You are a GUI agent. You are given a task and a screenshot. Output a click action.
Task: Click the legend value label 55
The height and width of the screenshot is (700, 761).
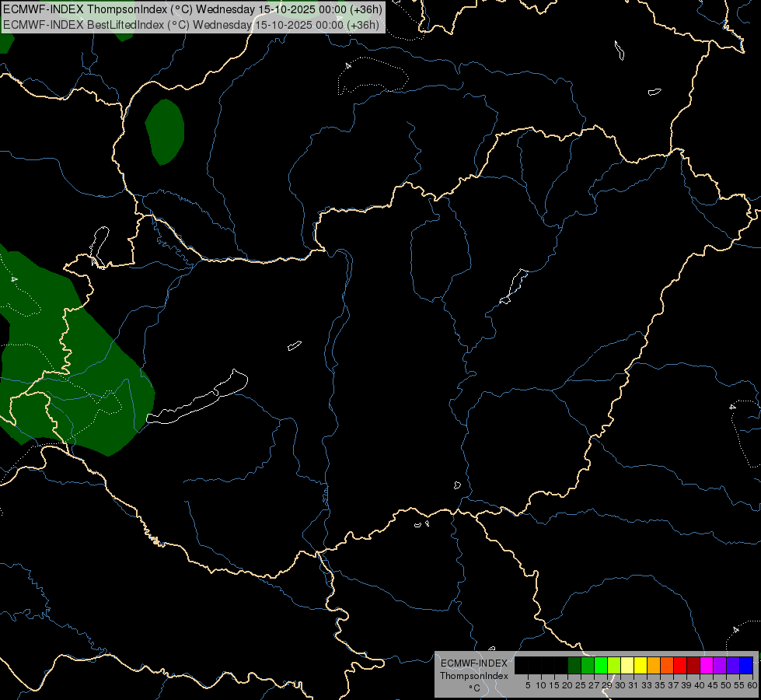[738, 685]
